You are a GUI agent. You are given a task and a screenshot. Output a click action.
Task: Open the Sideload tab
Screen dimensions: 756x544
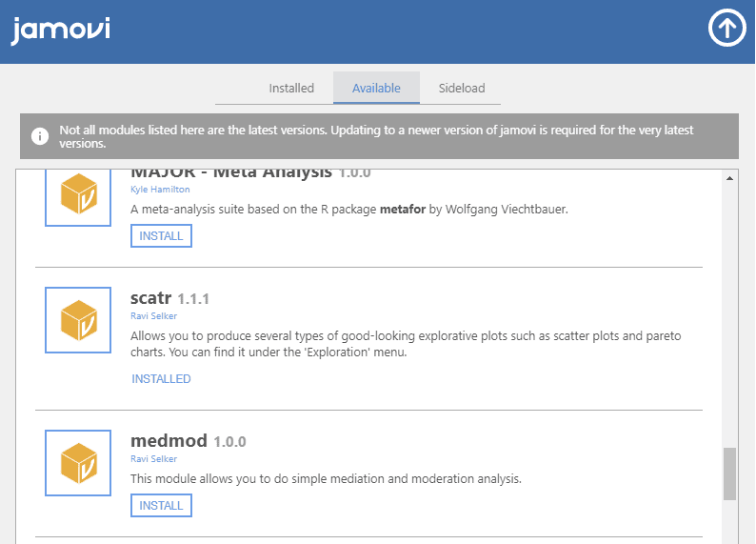coord(462,89)
